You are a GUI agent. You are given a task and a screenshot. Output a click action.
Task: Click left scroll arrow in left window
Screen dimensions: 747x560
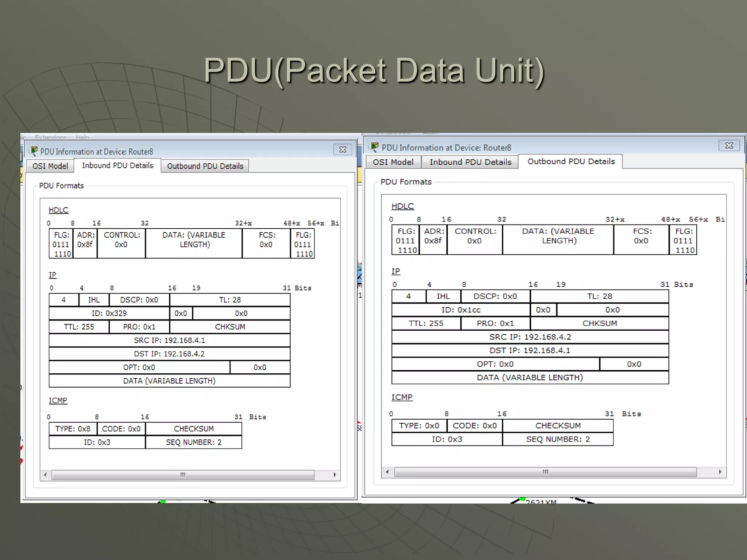pos(45,475)
